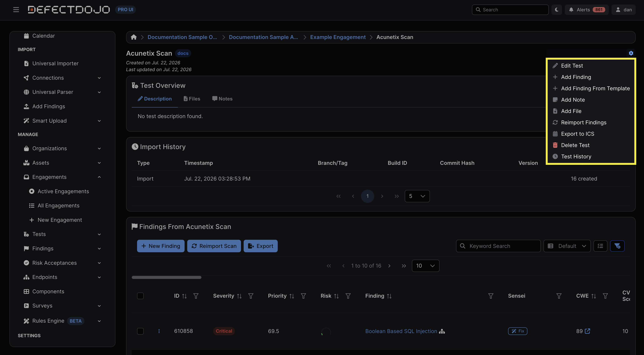
Task: Click the horizontal table scrollbar
Action: click(167, 277)
